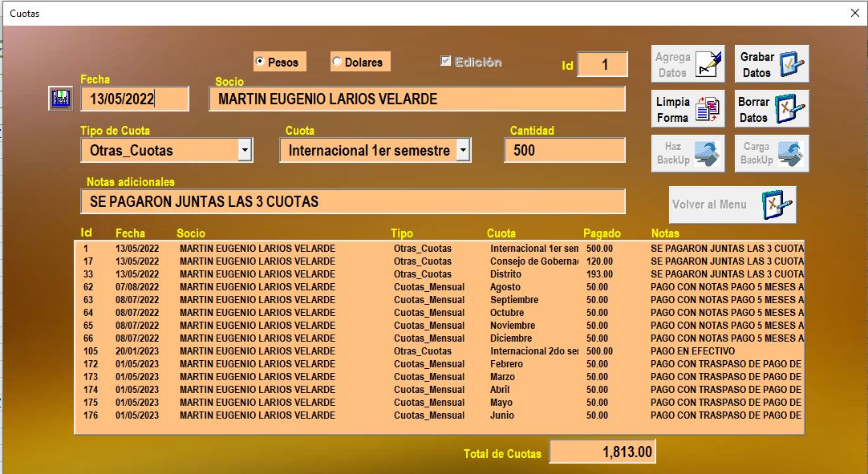This screenshot has height=474, width=868.
Task: Click the Agrega Datos button
Action: (x=688, y=64)
